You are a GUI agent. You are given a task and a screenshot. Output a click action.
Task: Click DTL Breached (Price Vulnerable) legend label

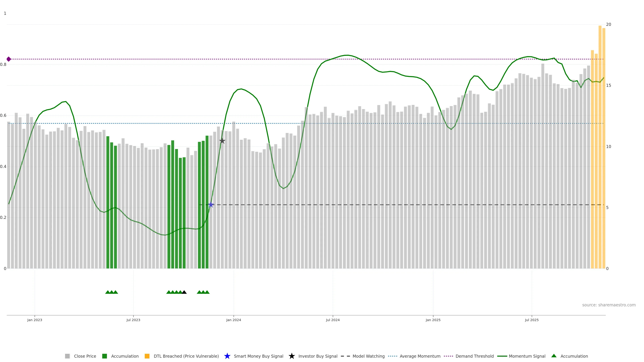pyautogui.click(x=186, y=356)
